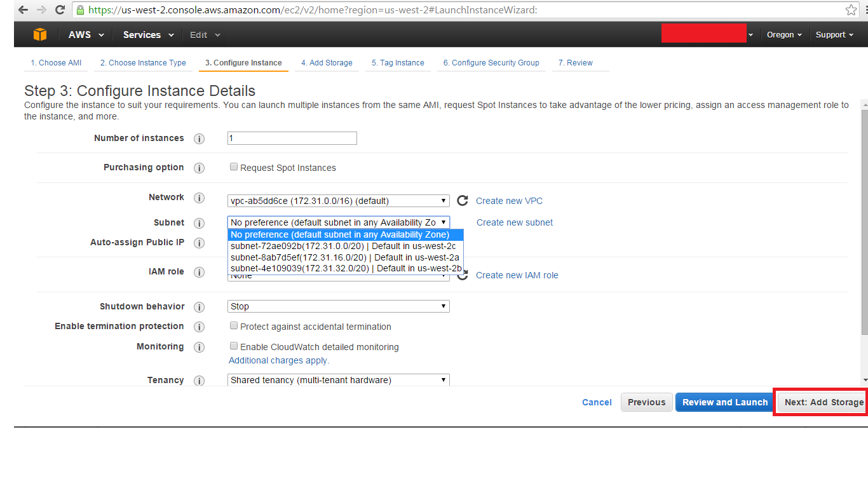
Task: Open the Edit dropdown in header
Action: pyautogui.click(x=205, y=35)
